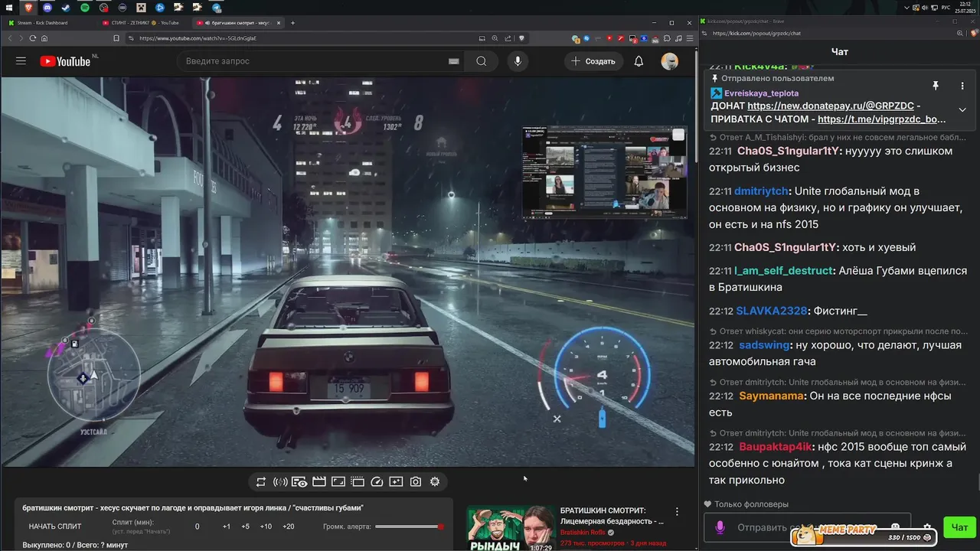Click the purple microphone in chat input

pyautogui.click(x=720, y=527)
